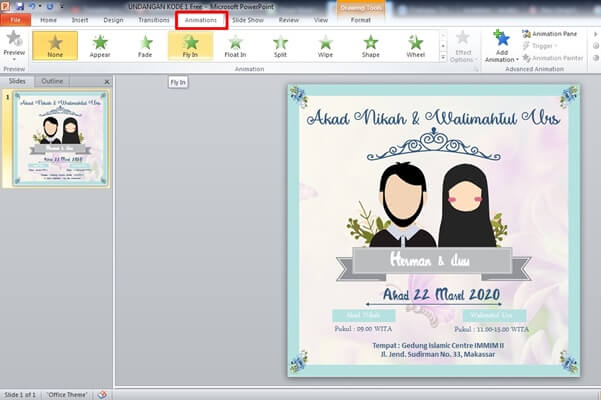Apply the Appear animation
601x400 pixels.
tap(100, 46)
